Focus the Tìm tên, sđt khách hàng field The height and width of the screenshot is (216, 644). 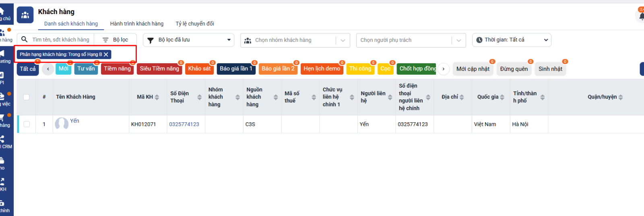click(x=61, y=40)
